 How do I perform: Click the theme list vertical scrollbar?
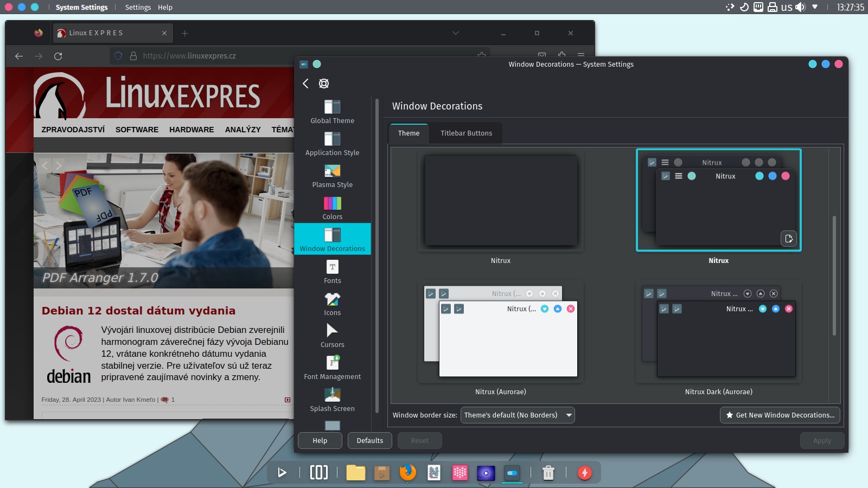(x=834, y=275)
